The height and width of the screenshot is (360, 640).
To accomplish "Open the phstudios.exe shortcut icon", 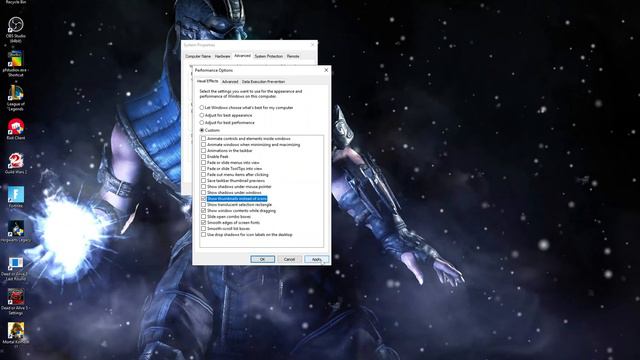I will [16, 60].
